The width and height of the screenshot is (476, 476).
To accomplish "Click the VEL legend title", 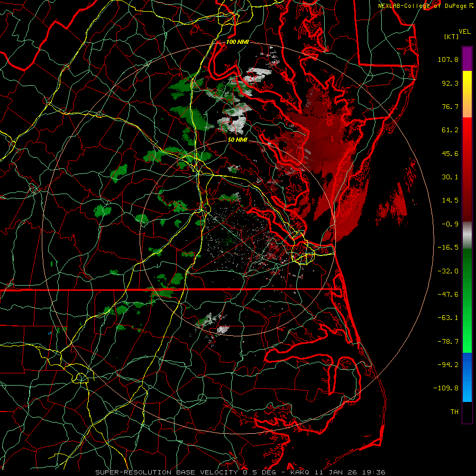I will coord(464,32).
